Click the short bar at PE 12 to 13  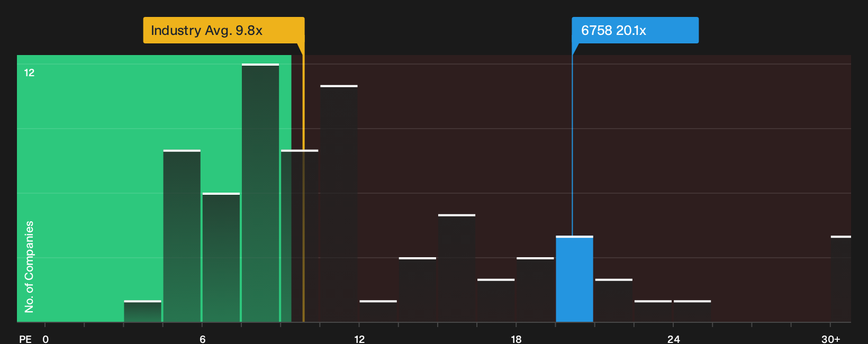click(378, 311)
